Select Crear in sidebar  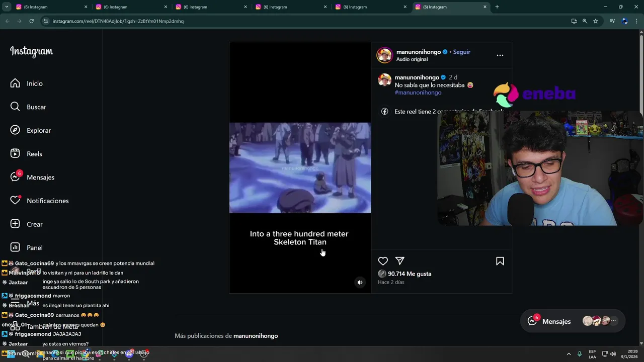26,224
